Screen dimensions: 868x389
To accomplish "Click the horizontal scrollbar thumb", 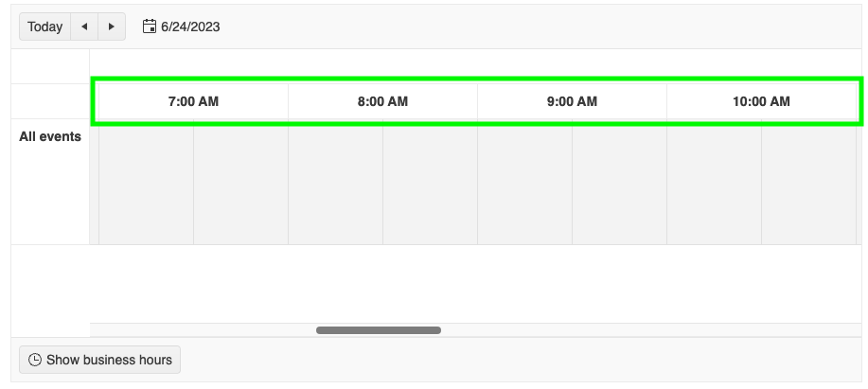I will (x=379, y=330).
